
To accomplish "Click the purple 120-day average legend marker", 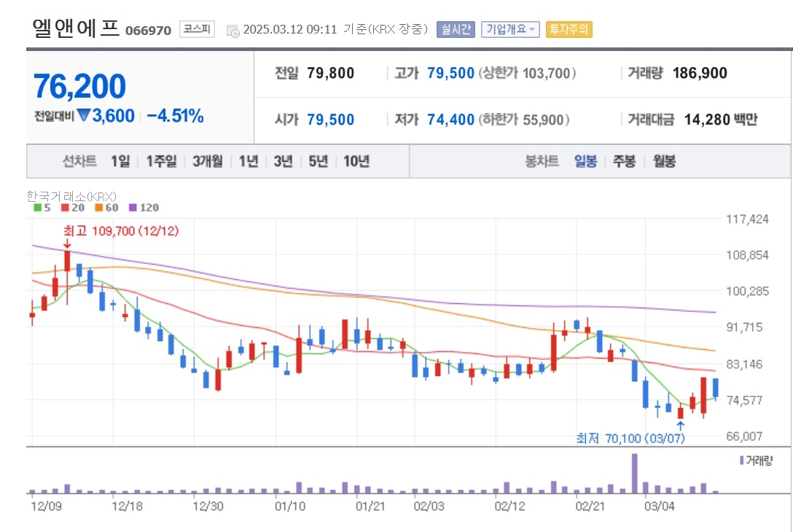I will pyautogui.click(x=133, y=208).
